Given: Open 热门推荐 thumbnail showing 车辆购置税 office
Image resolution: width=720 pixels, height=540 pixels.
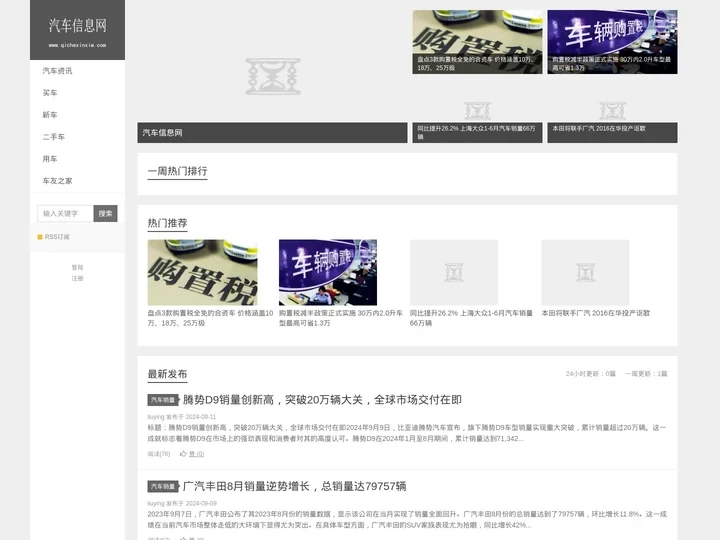Looking at the screenshot, I should click(x=328, y=272).
